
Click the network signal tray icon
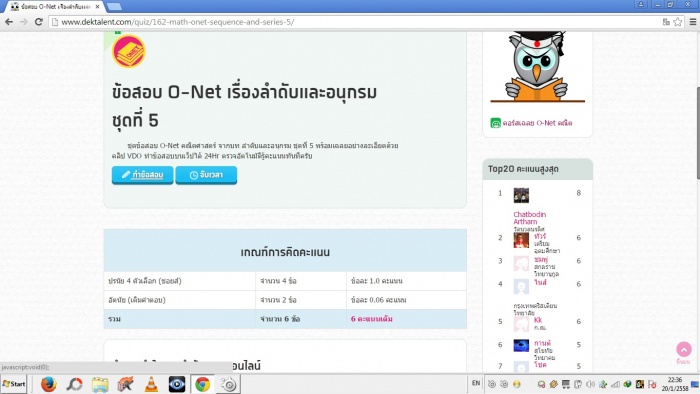[x=615, y=384]
